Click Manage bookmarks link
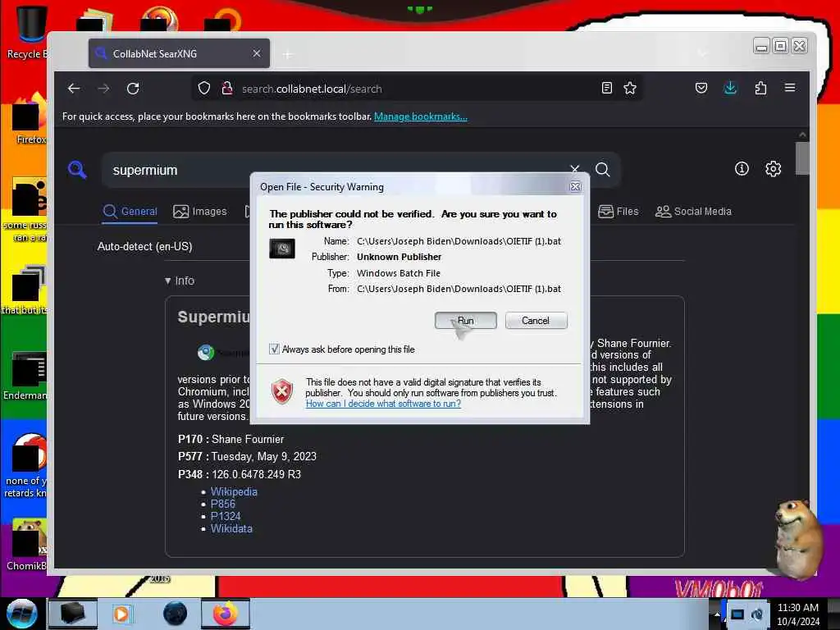Image resolution: width=840 pixels, height=630 pixels. click(421, 116)
